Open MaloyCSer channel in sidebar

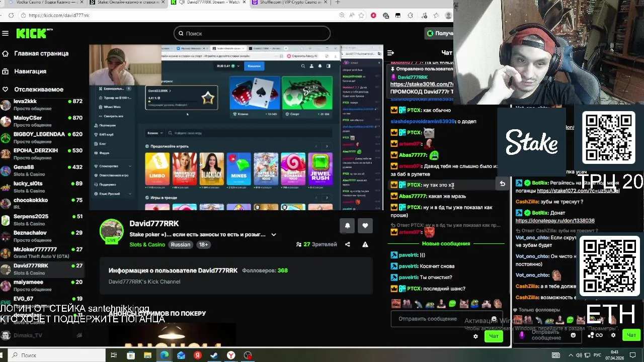42,121
